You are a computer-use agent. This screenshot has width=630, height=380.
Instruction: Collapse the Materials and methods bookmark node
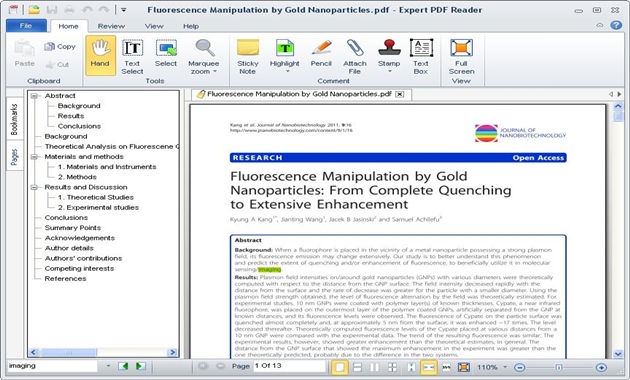(34, 157)
